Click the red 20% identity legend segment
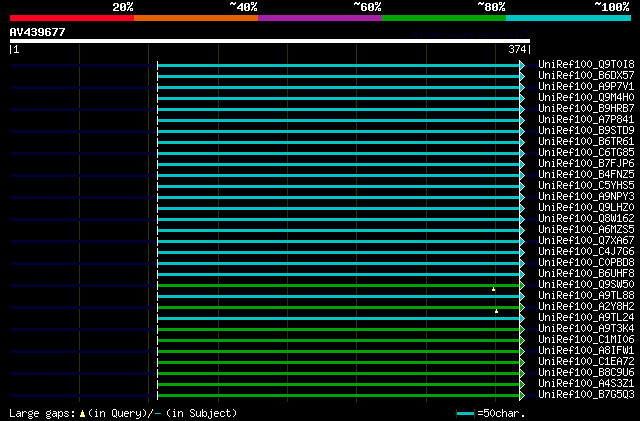Viewport: 640px width, 421px height. click(72, 18)
